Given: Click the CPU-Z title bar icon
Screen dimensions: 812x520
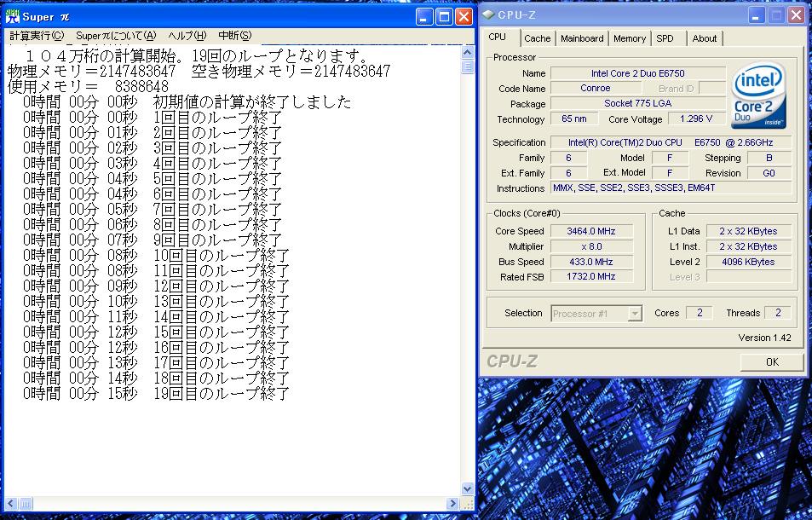Looking at the screenshot, I should 488,15.
